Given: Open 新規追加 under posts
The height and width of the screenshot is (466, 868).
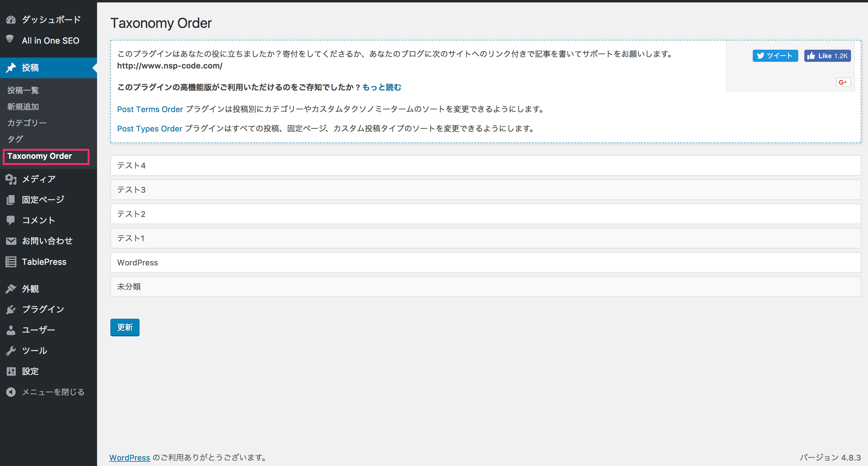Looking at the screenshot, I should 23,107.
